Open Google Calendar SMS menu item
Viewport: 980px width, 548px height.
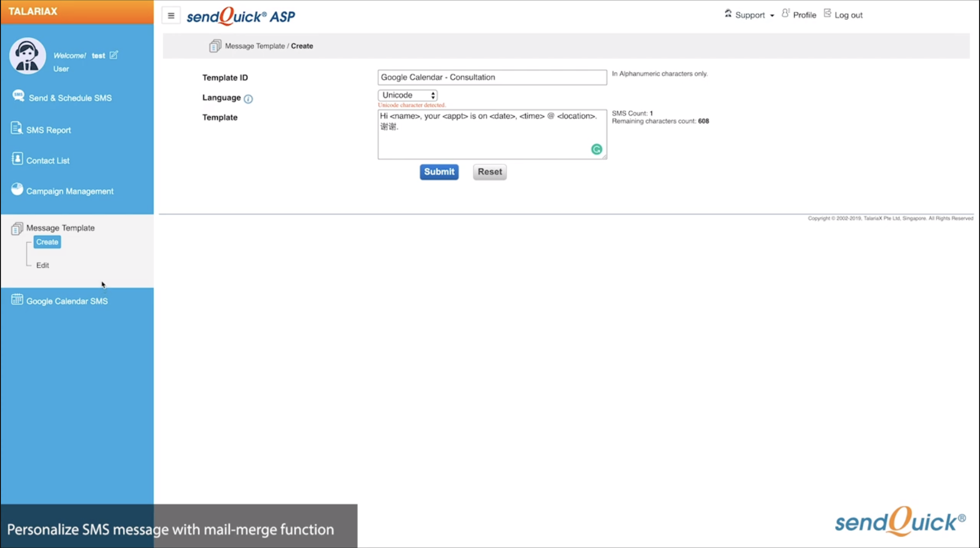pos(67,301)
